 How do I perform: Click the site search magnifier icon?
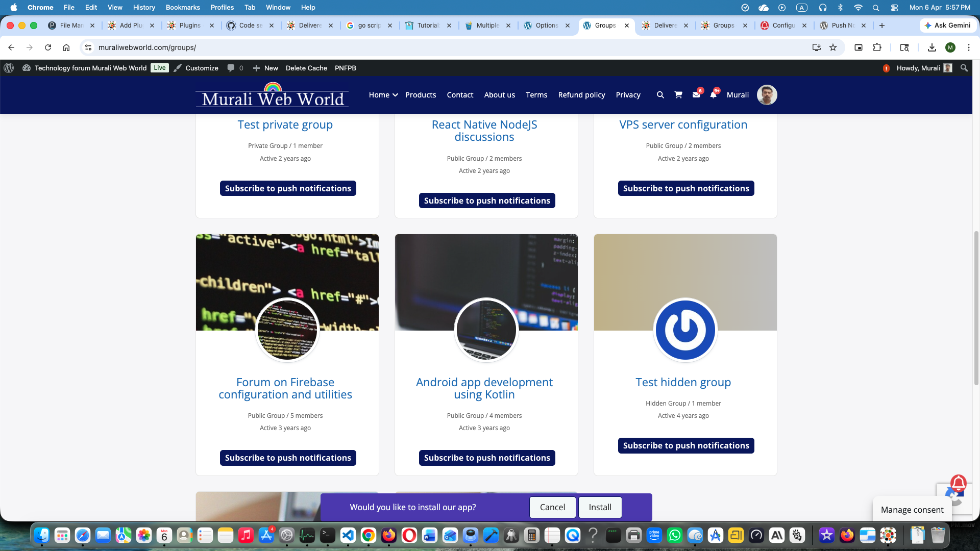pos(660,95)
